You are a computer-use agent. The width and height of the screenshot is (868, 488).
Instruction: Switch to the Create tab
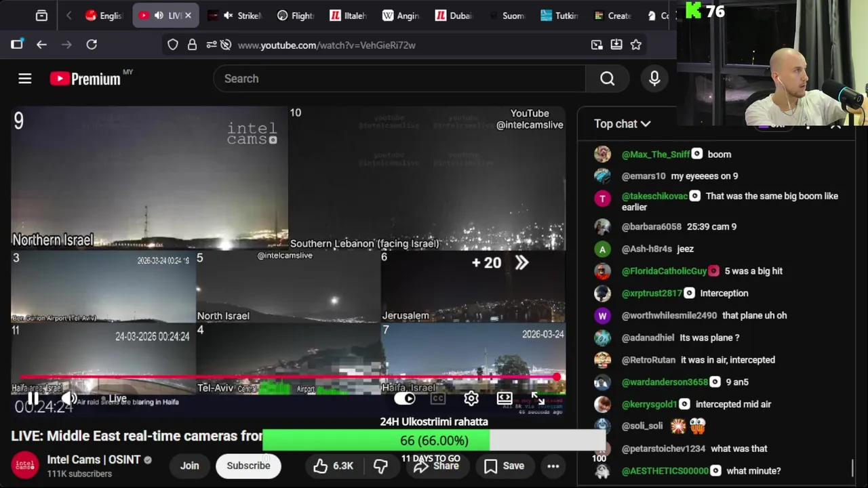tap(612, 16)
